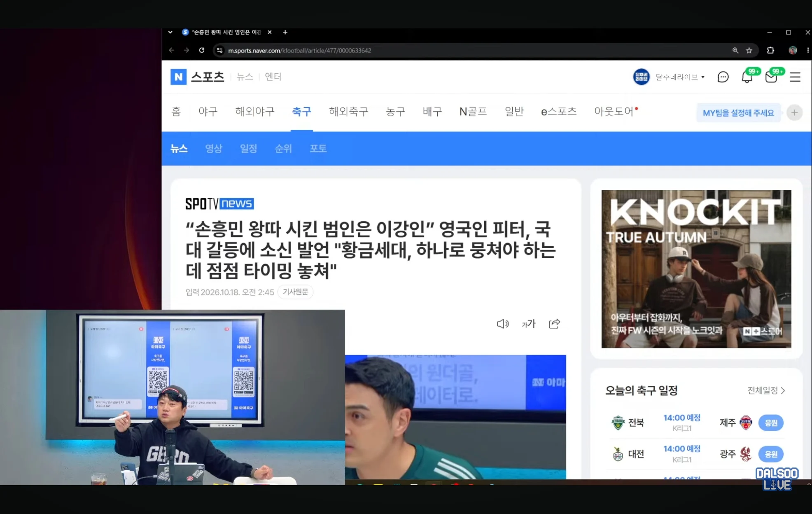Screen dimensions: 812x514
Task: Cheer for 대전 vs 광주 with 응원 button
Action: point(771,454)
